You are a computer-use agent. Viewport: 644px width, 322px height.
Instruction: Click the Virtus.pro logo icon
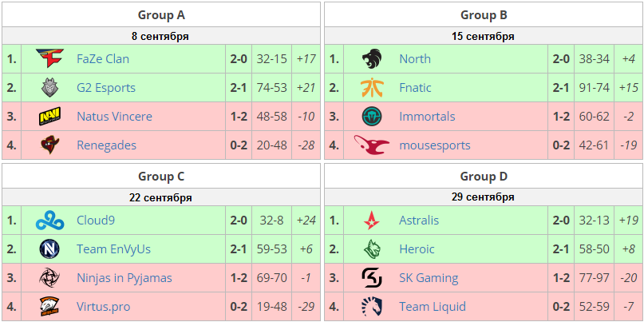click(51, 307)
